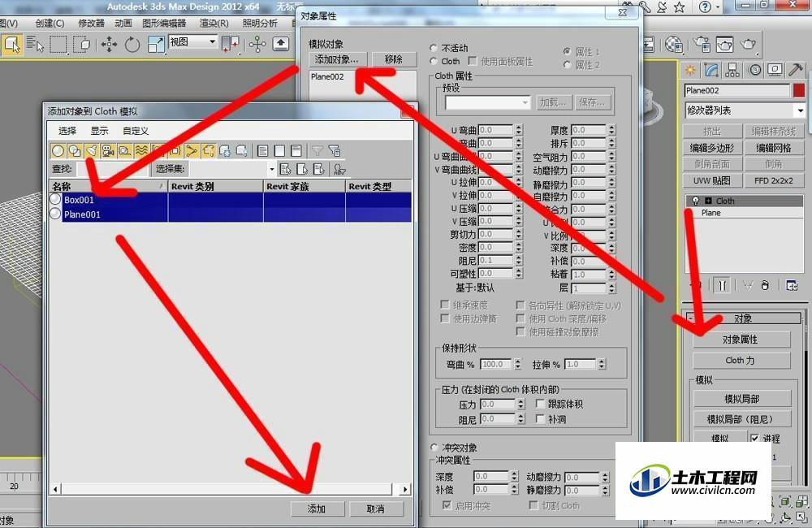
Task: Click Select All icon in Add Objects dialog
Action: [262, 151]
